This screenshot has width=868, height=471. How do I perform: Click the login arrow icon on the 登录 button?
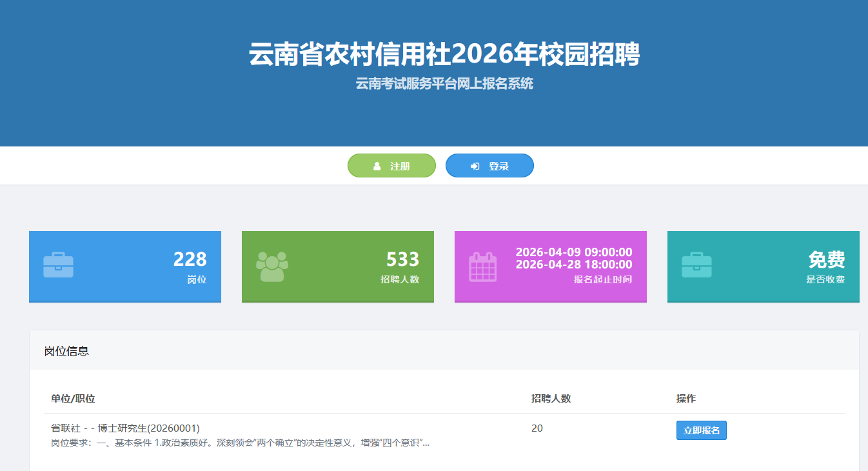[x=475, y=165]
